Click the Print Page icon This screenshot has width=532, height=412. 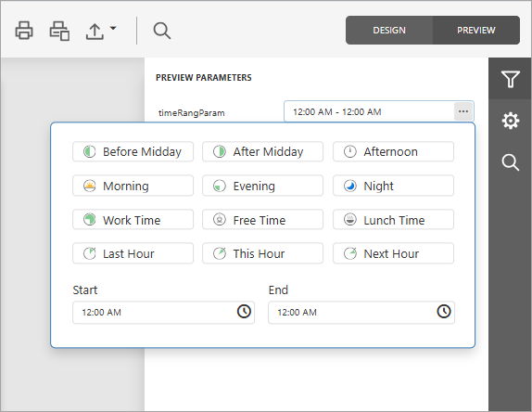point(59,31)
